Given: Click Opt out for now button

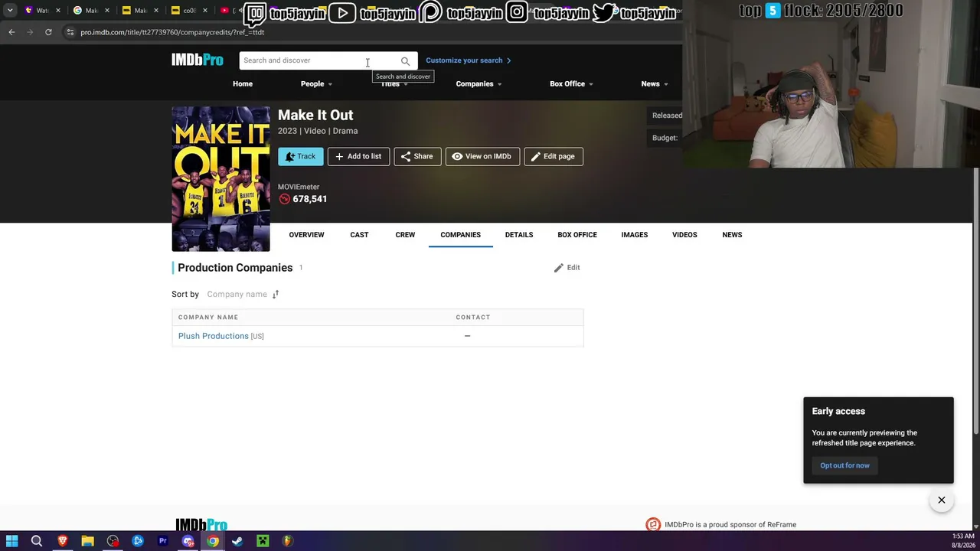Looking at the screenshot, I should point(844,465).
